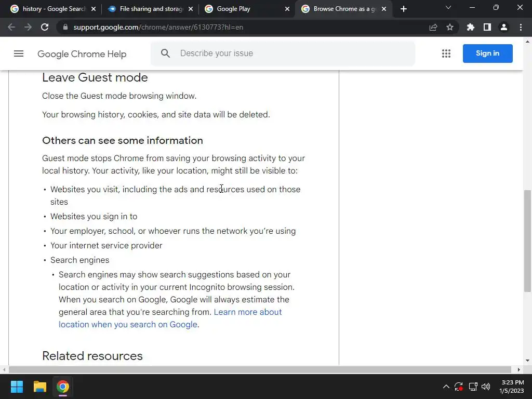532x399 pixels.
Task: Click Your internet service provider bullet
Action: tap(106, 246)
